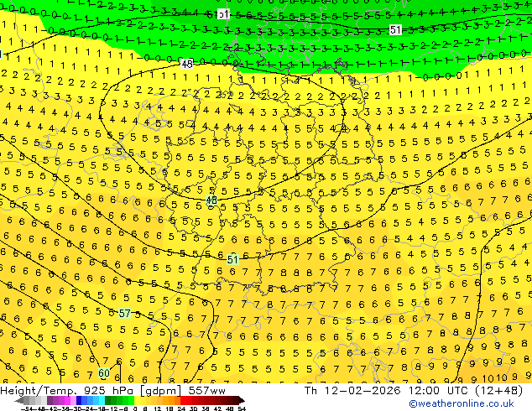Click the gray left arrow of the color scale
532x411 pixels.
pos(19,401)
